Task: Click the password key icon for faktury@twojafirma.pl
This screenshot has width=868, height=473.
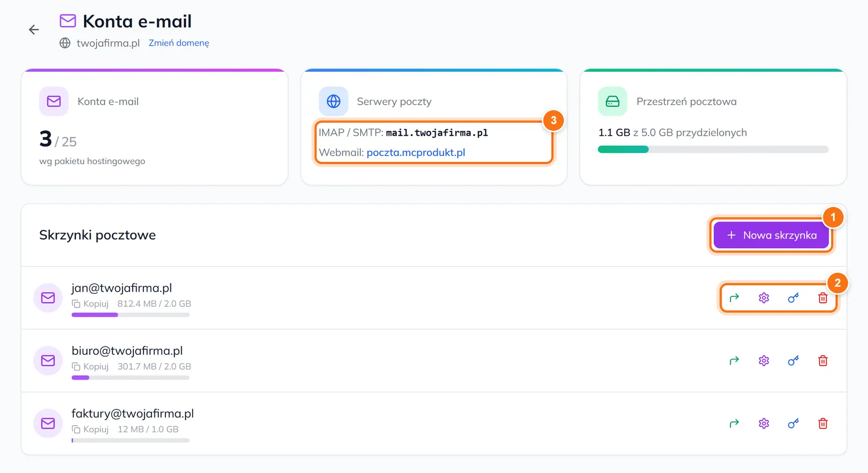Action: click(793, 424)
